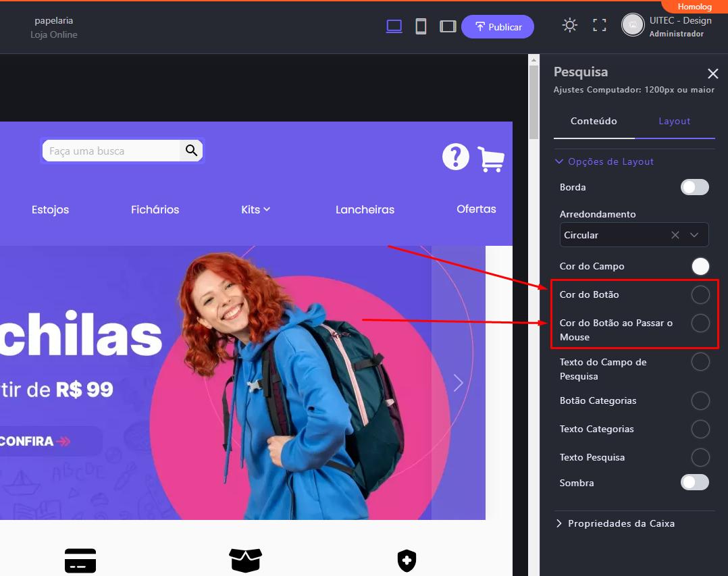This screenshot has width=728, height=576.
Task: Click the Faça uma busca search field
Action: 111,151
